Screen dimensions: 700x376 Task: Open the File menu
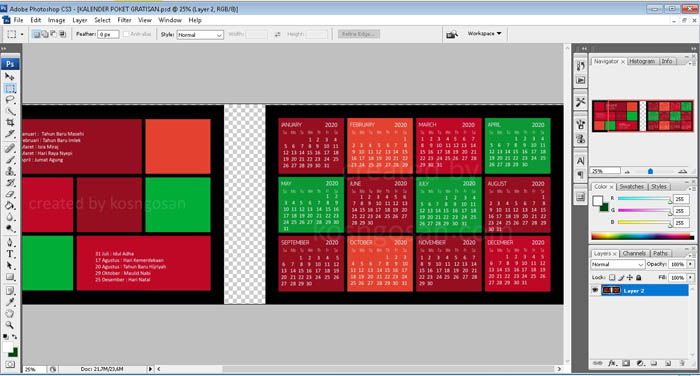coord(18,20)
